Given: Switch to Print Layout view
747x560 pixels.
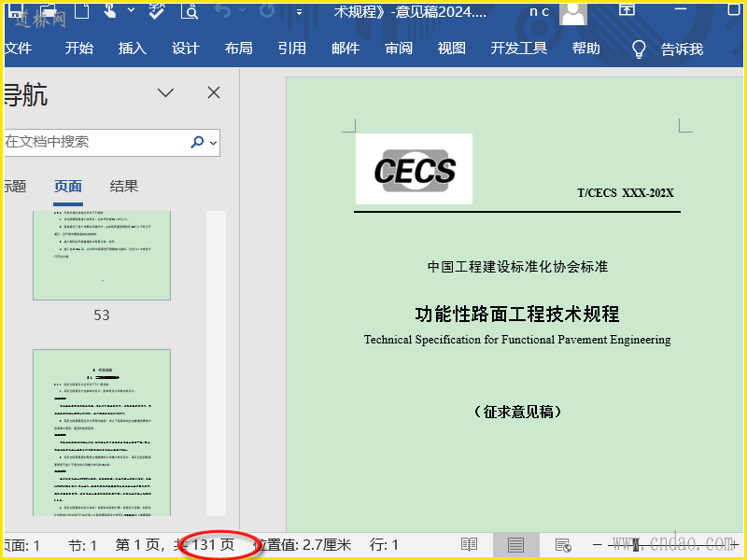Looking at the screenshot, I should point(515,545).
